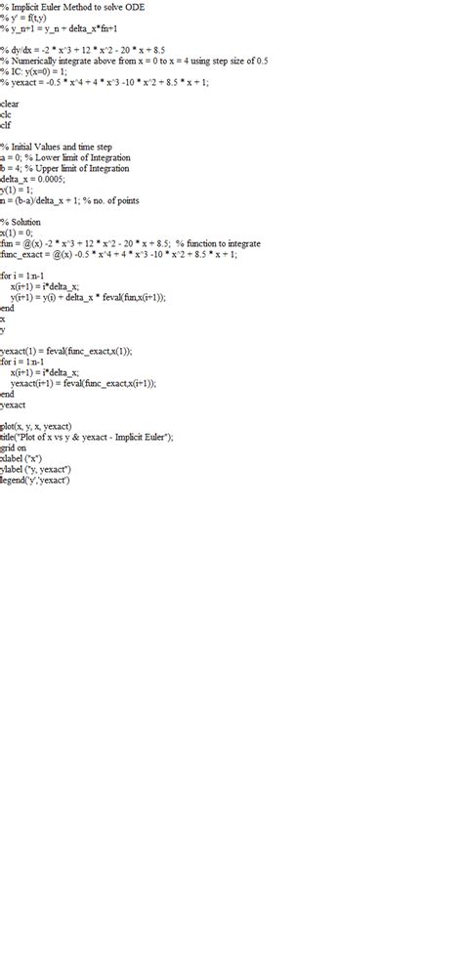Screen dimensions: 463x980
Task: Click the y(i+1) update line with feval
Action: [88, 297]
